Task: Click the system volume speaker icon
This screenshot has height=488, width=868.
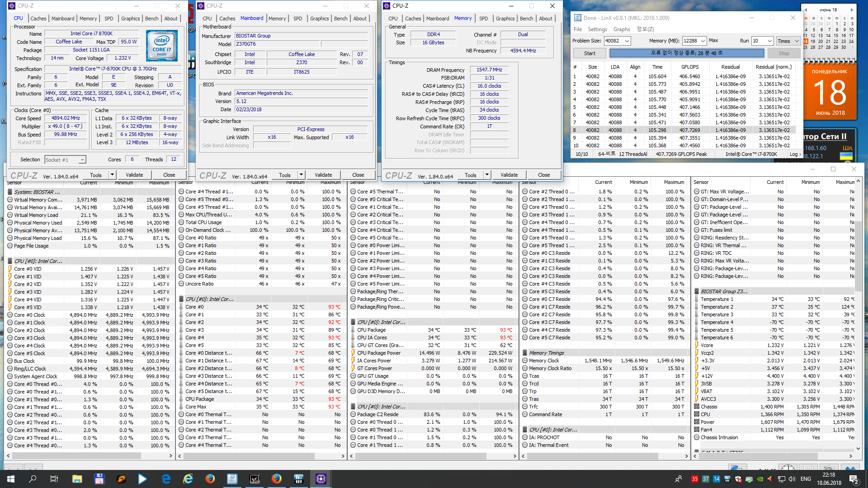Action: tap(792, 479)
